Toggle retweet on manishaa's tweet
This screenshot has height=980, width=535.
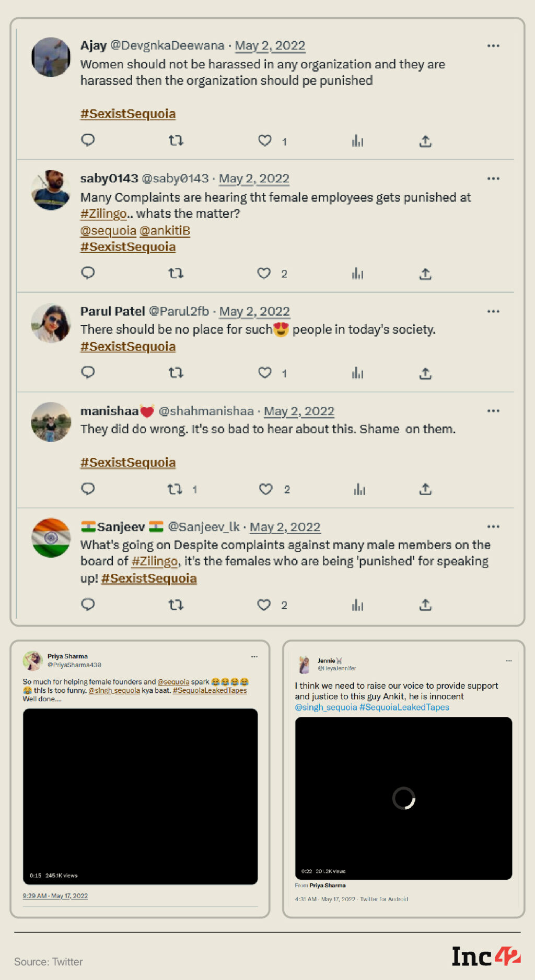click(x=175, y=489)
